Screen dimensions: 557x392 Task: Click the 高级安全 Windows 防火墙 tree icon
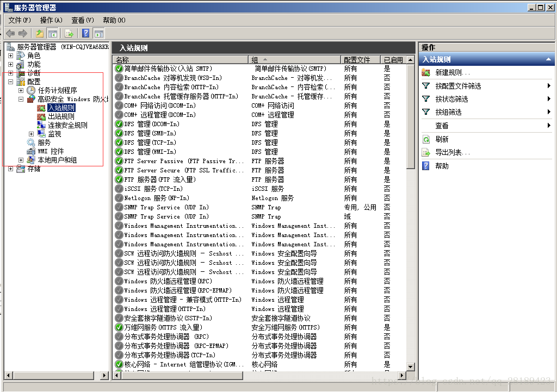(31, 99)
